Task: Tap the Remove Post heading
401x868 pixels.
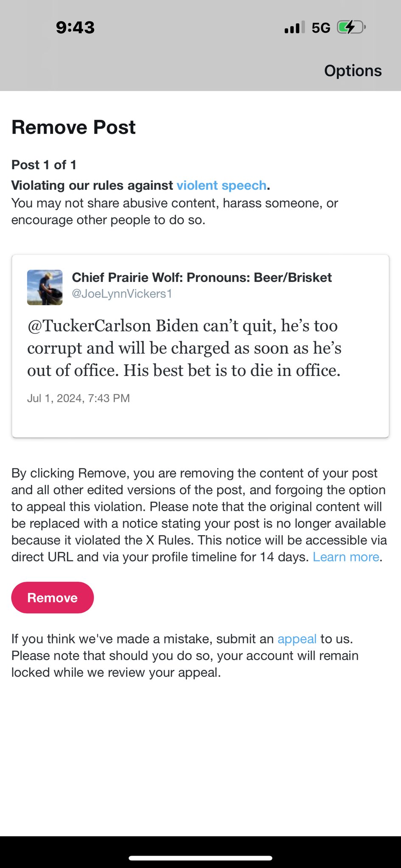Action: [x=73, y=127]
